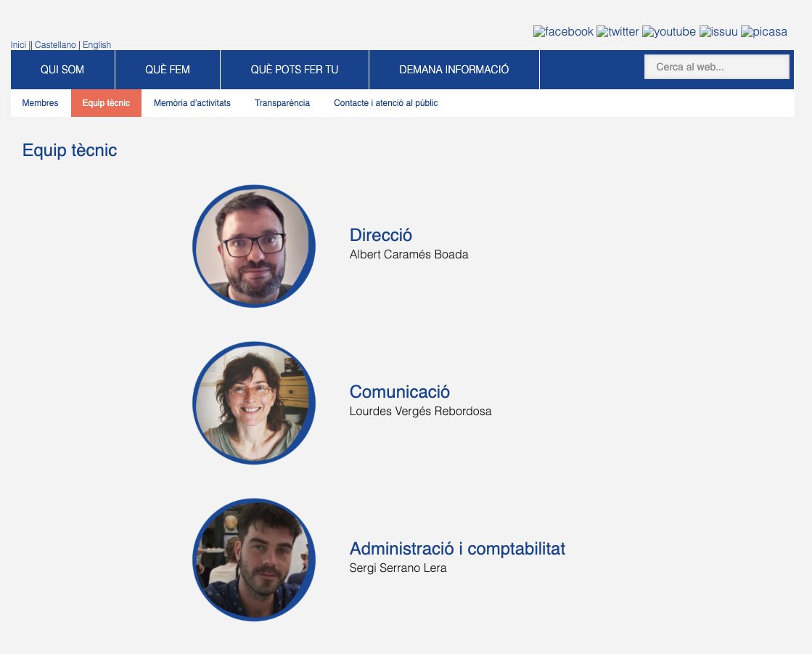Viewport: 812px width, 654px height.
Task: Click the name Albert Caramés Boada
Action: (x=409, y=255)
